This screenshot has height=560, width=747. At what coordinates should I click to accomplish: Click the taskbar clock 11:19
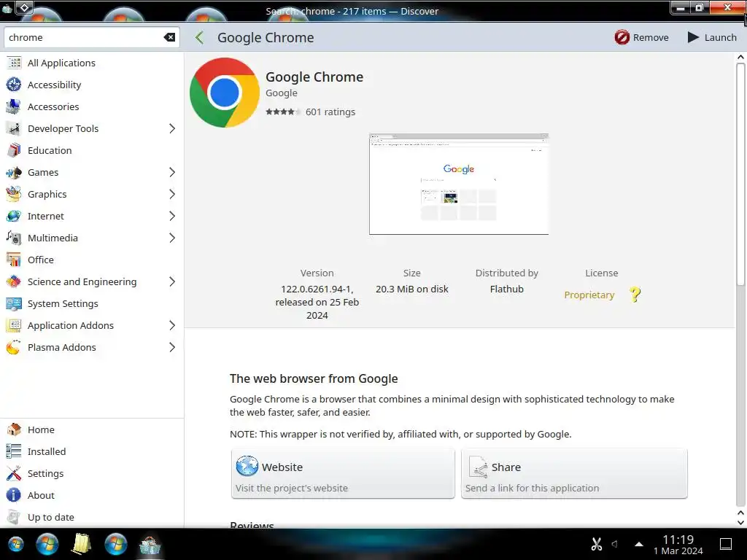pyautogui.click(x=678, y=540)
